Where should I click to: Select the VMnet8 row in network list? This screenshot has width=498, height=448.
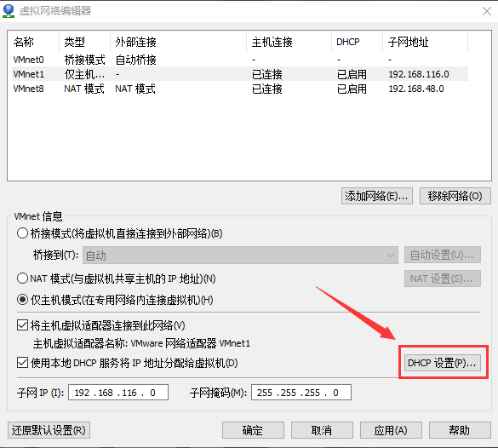point(240,89)
